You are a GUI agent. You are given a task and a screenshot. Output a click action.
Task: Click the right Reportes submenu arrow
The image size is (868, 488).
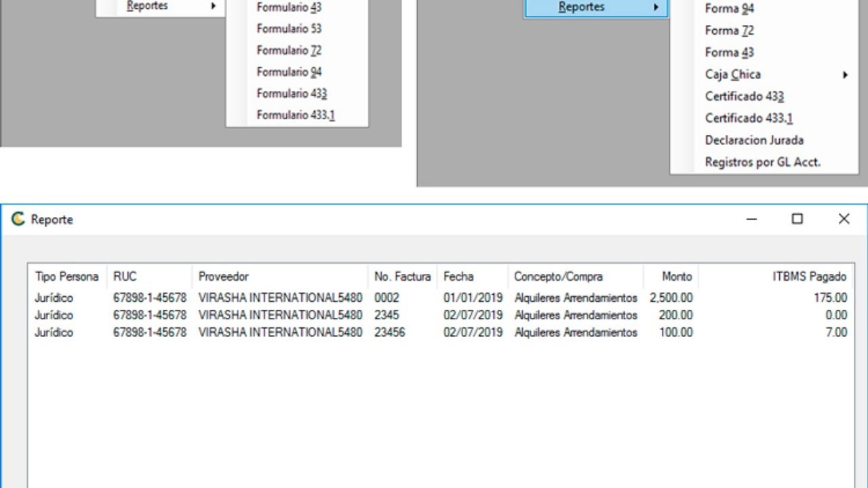click(656, 7)
